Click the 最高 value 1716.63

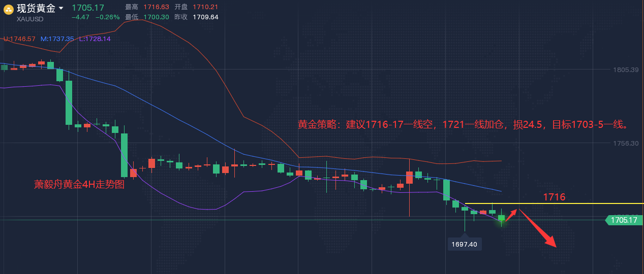(x=156, y=7)
